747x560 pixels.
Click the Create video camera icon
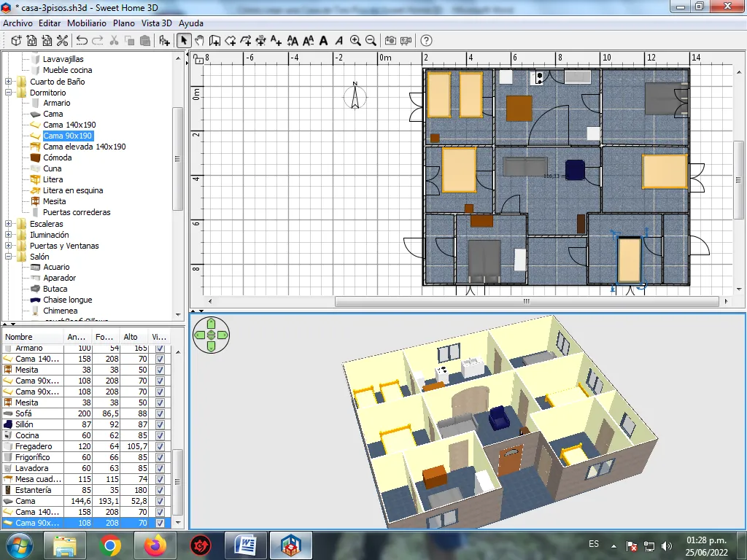pyautogui.click(x=406, y=41)
